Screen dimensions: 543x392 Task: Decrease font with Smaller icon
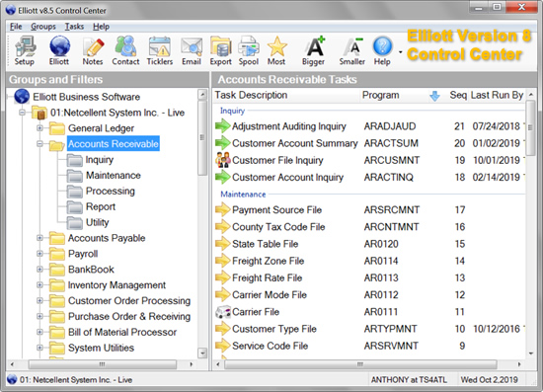352,50
